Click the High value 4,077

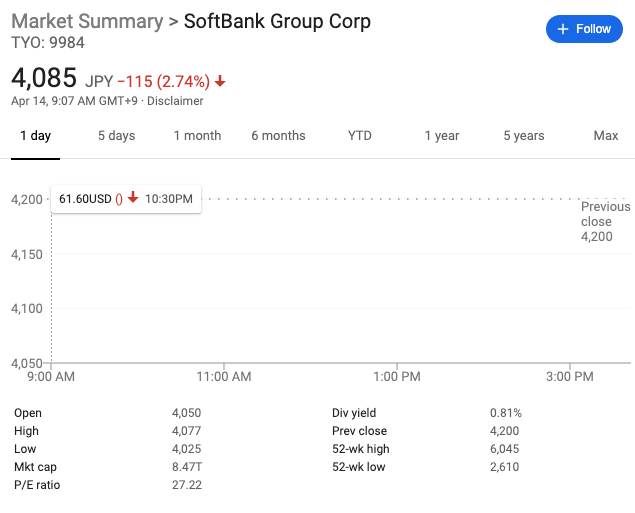(x=186, y=431)
